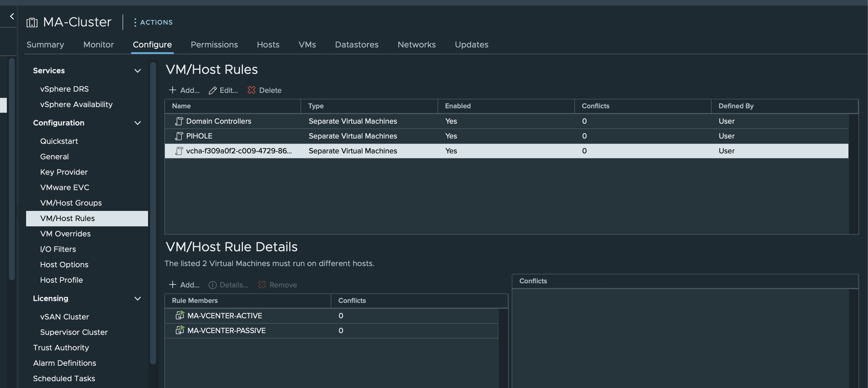Click the pencil Edit rule icon
Viewport: 868px width, 388px height.
(212, 90)
